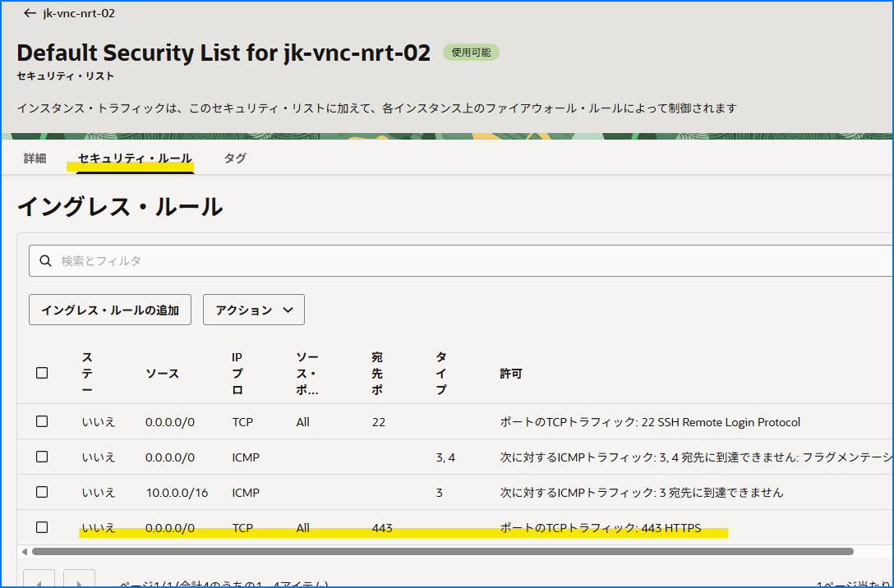Screen dimensions: 894x588
Task: Check the box for the 10.0.0.0/16 ICMP rule
Action: [42, 492]
